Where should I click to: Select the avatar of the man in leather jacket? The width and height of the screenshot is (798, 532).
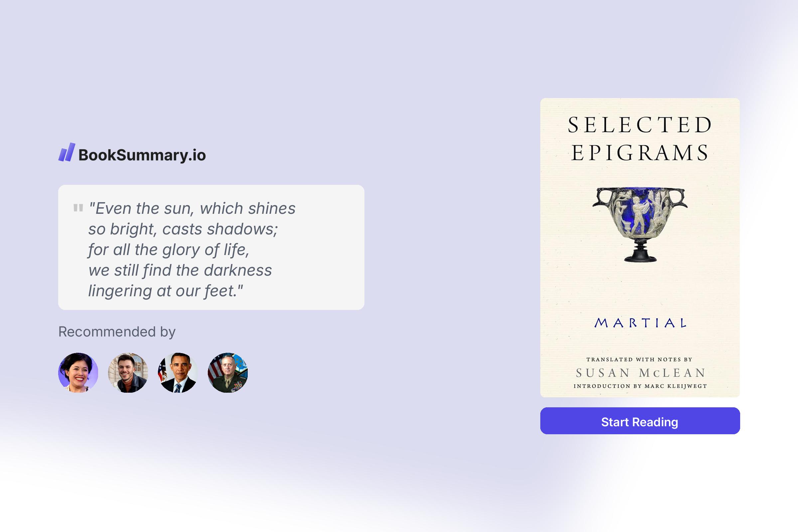(128, 372)
